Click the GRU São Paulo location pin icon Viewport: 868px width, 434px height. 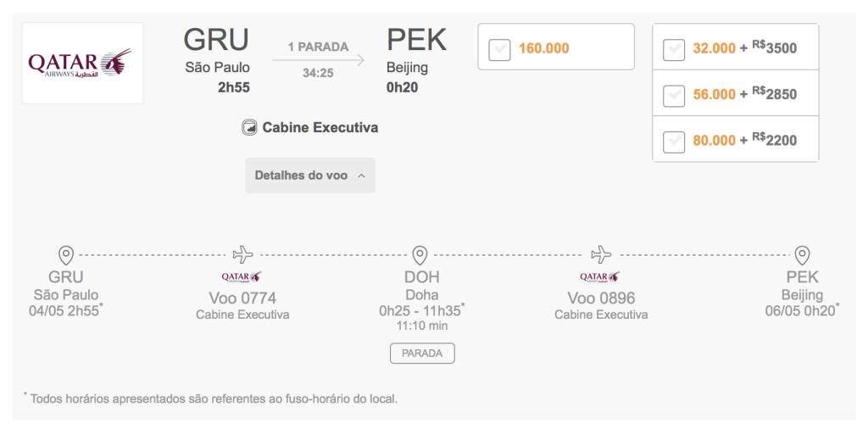[66, 256]
